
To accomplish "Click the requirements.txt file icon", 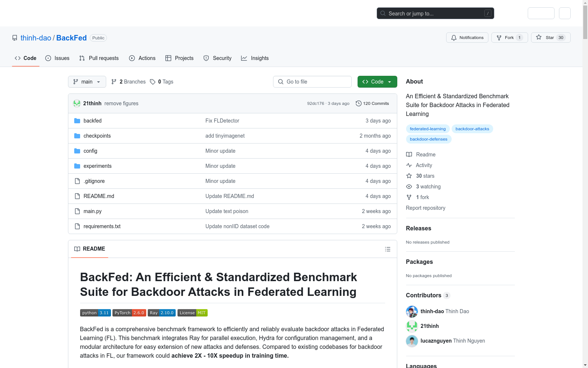I will pos(77,226).
